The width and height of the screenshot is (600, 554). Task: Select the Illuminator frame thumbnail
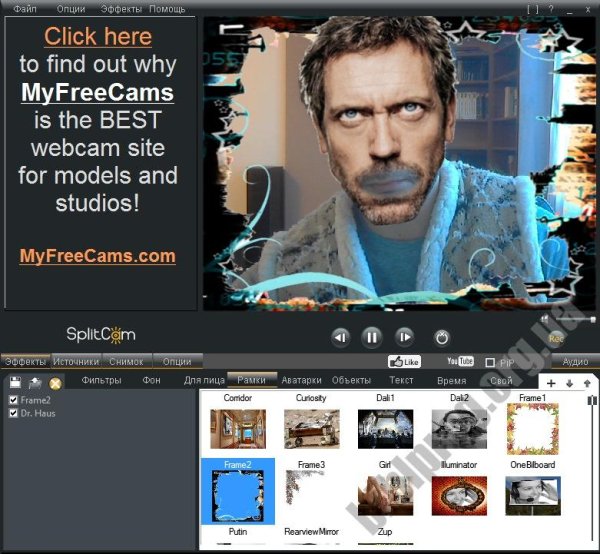coord(459,496)
